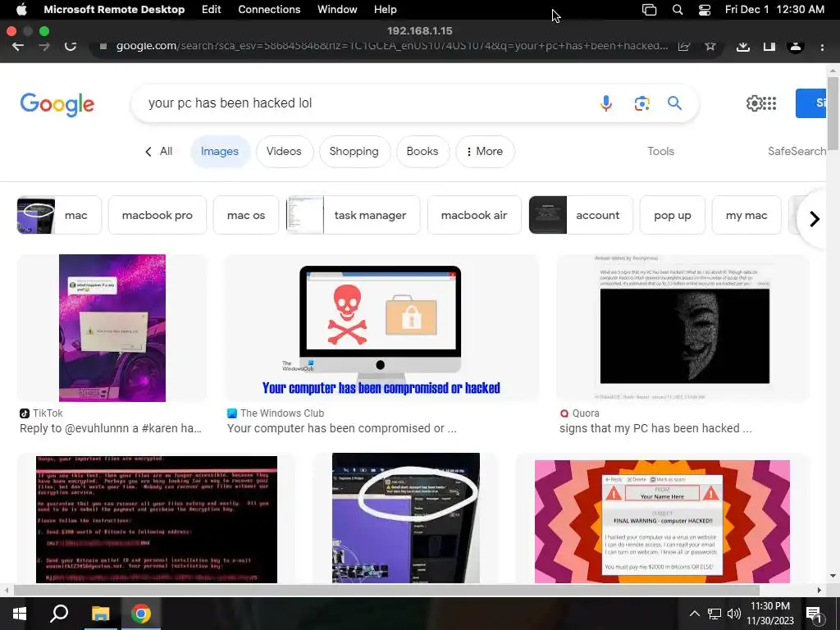Show hidden system tray icons
840x630 pixels.
pyautogui.click(x=694, y=614)
